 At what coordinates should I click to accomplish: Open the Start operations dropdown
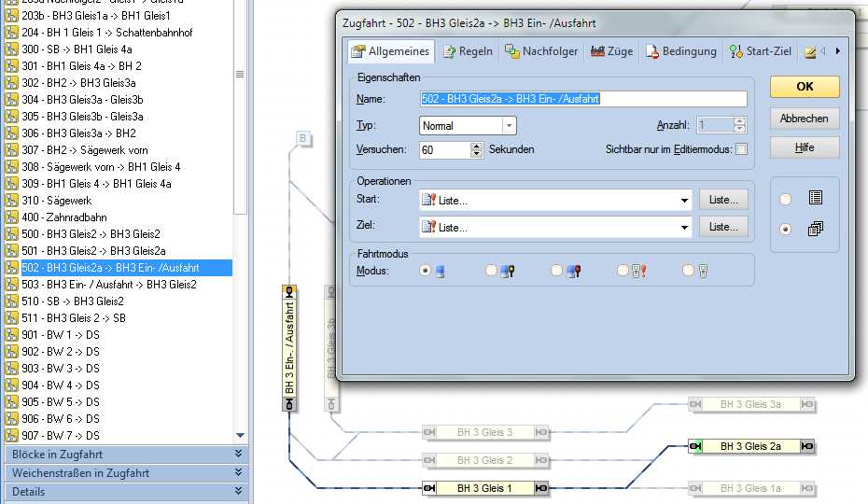685,200
